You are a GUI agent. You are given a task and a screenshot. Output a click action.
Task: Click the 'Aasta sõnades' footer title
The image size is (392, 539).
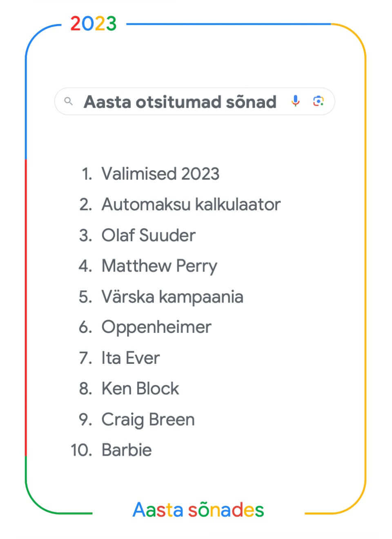pos(198,510)
